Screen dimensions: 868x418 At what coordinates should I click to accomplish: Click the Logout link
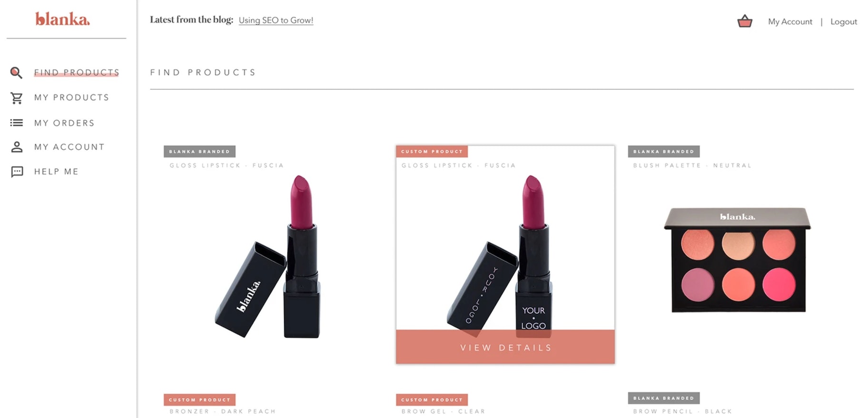point(844,21)
